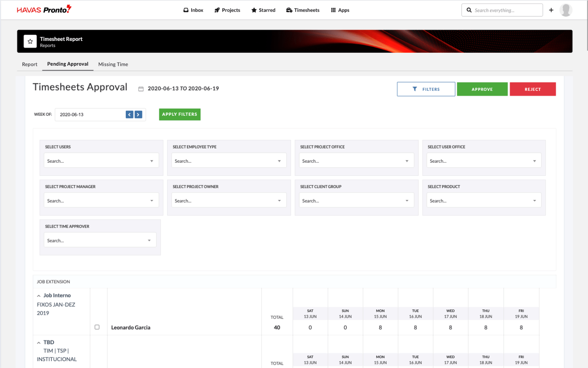Image resolution: width=588 pixels, height=368 pixels.
Task: Click the TIM | TSP | INSTITUCIONAL text
Action: point(57,355)
